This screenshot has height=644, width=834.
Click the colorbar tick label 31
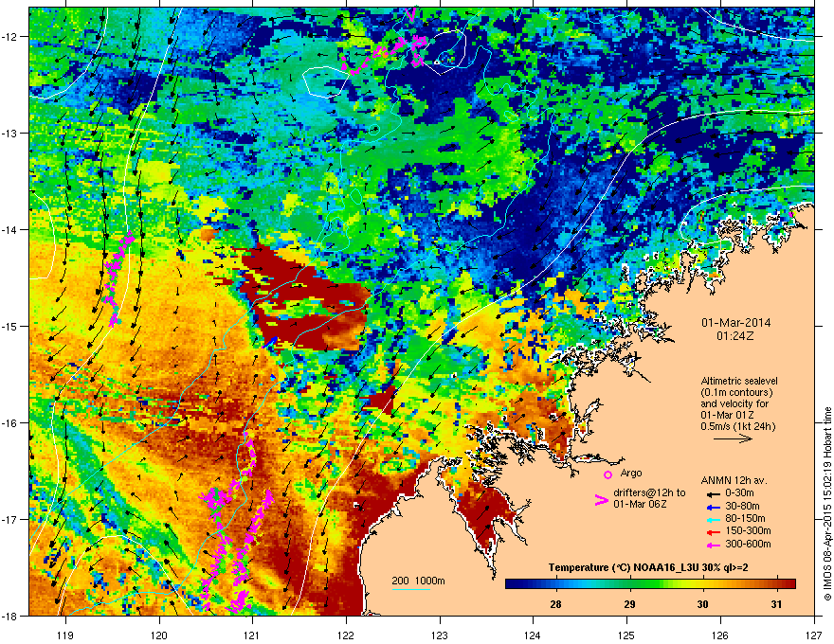click(776, 604)
